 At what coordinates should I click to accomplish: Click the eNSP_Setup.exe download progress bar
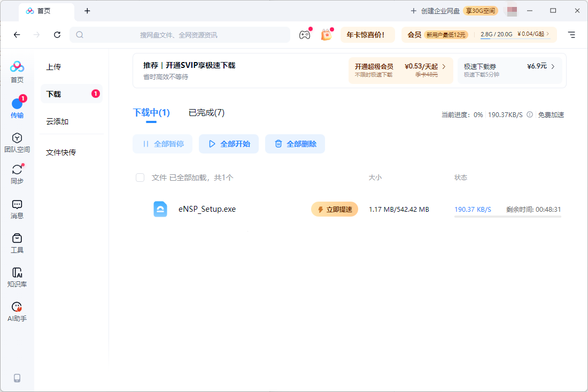click(x=508, y=217)
